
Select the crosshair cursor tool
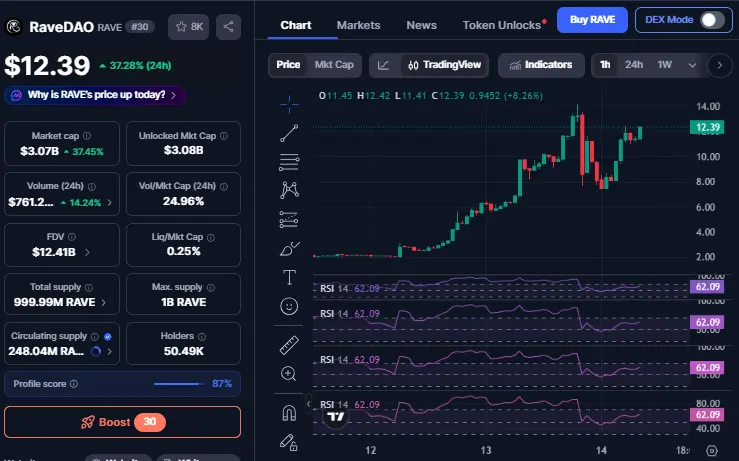pyautogui.click(x=289, y=104)
